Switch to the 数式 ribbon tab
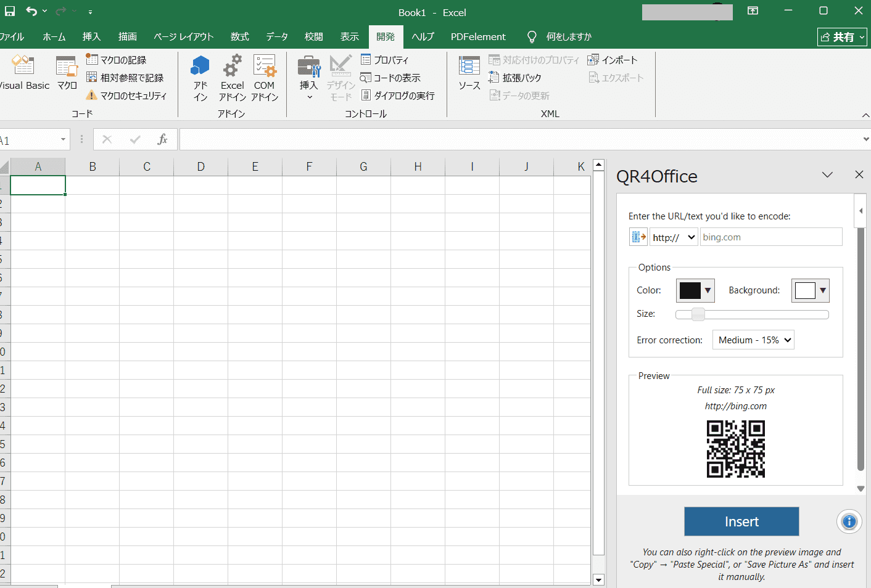 pos(239,37)
